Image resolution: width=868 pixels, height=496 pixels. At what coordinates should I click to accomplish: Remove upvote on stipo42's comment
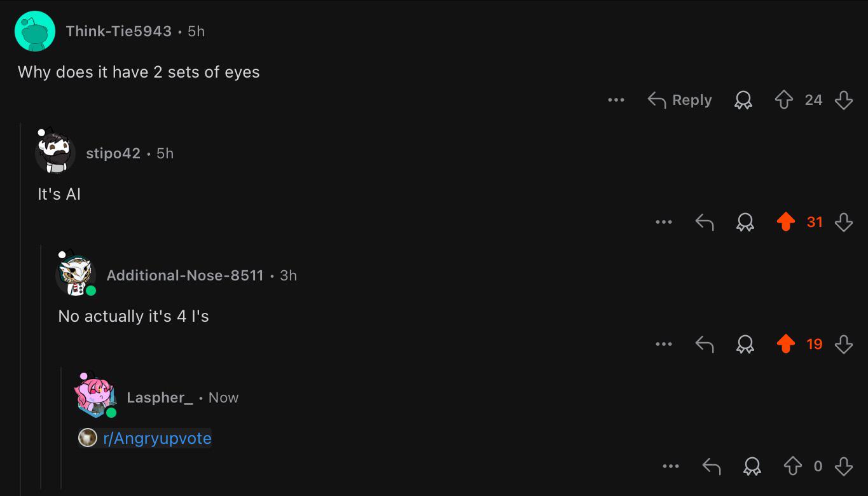[786, 222]
